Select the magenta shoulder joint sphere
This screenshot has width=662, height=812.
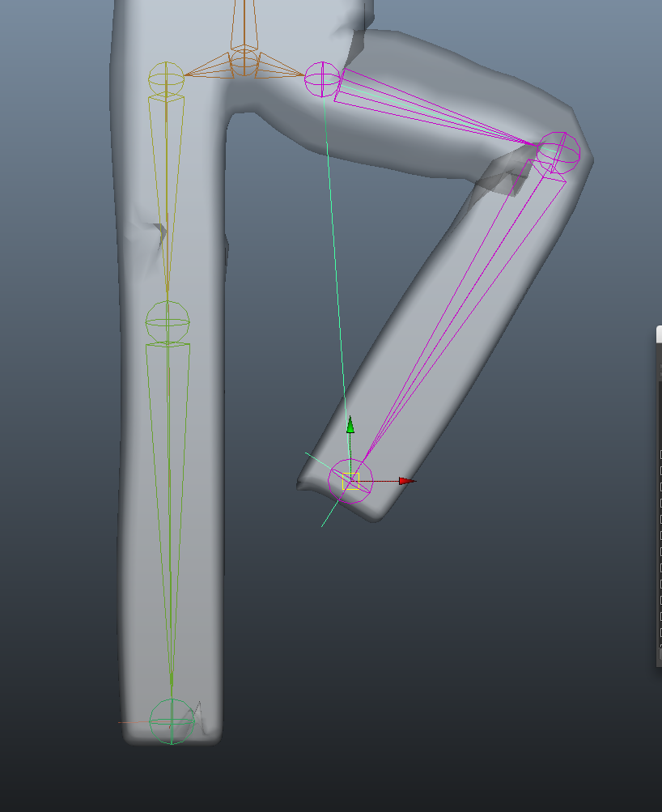pos(321,79)
